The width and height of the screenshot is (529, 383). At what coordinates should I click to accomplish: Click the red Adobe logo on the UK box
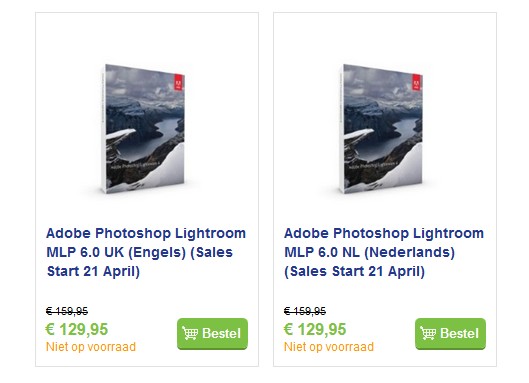click(x=178, y=82)
